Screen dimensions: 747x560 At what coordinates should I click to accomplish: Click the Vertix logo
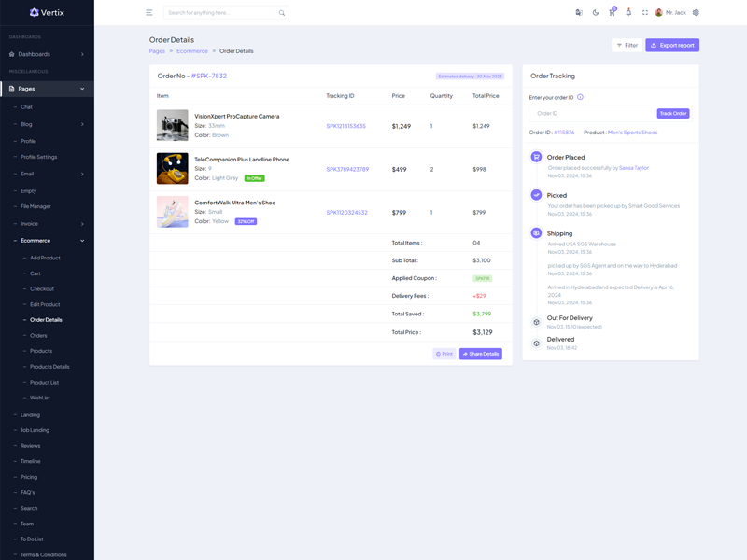click(x=47, y=12)
